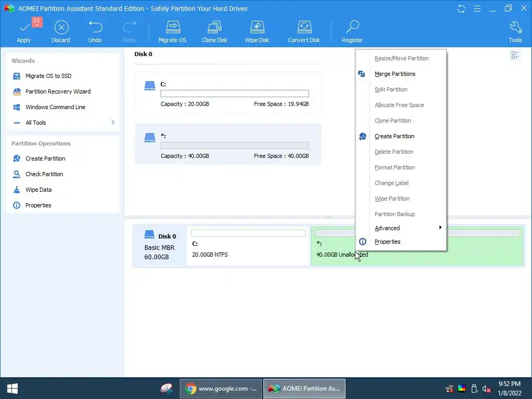Click Capacity : 40.00GB text

[185, 156]
